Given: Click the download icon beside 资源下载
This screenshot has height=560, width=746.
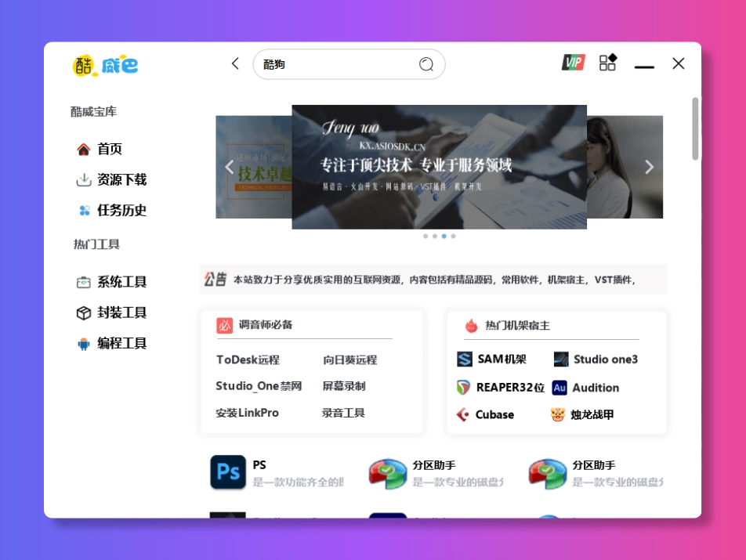Looking at the screenshot, I should click(x=84, y=179).
